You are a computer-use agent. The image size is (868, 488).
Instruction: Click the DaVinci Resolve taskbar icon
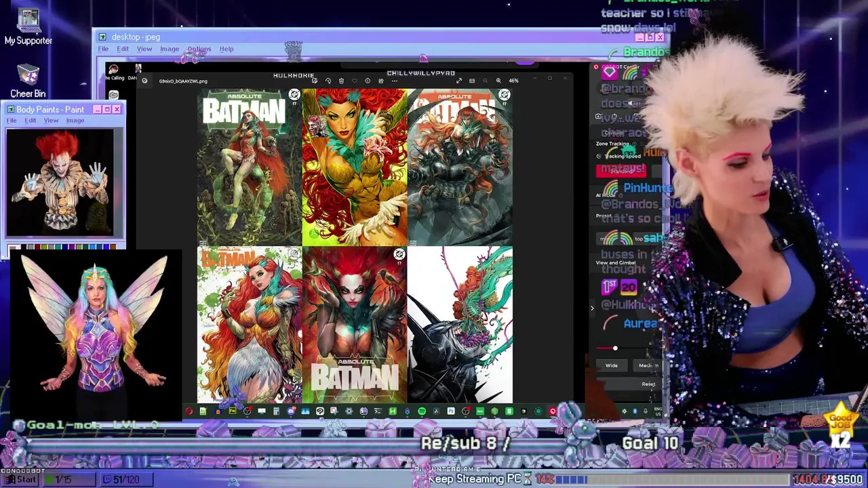pyautogui.click(x=436, y=411)
